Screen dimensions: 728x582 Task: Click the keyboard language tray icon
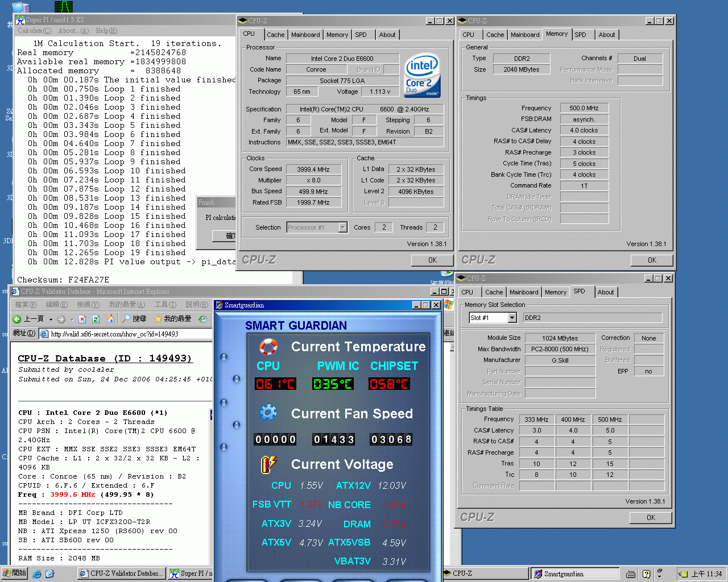point(631,574)
